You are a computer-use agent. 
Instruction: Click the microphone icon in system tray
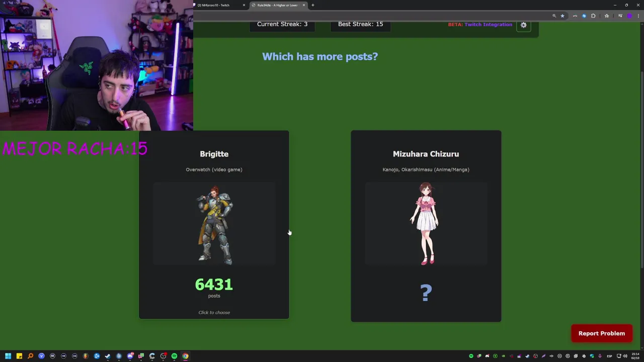coord(600,356)
